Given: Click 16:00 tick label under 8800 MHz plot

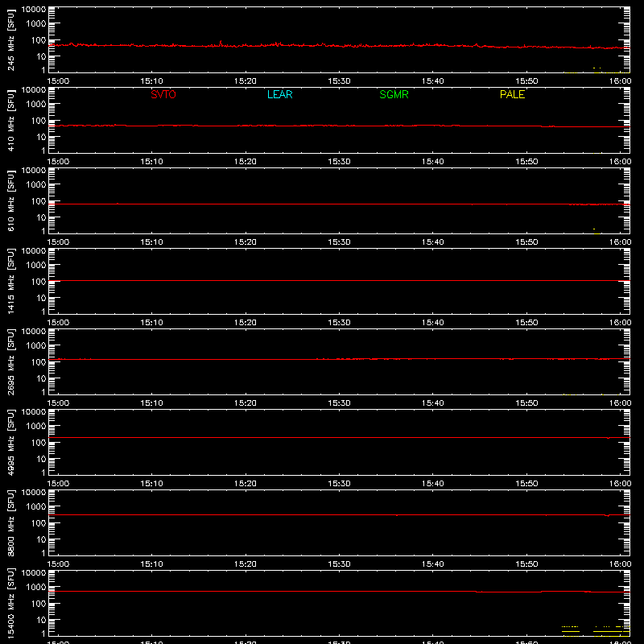Looking at the screenshot, I should click(620, 564).
